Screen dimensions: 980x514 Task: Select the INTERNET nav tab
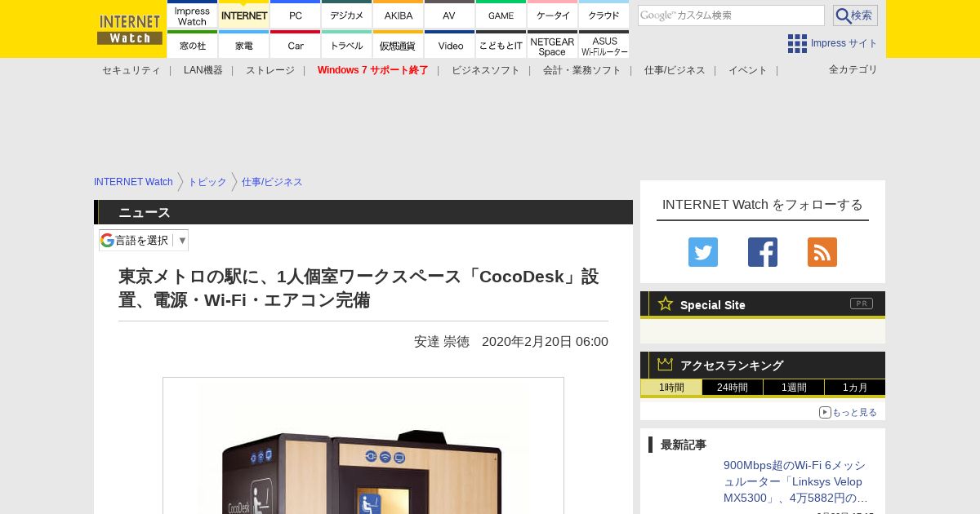point(244,15)
